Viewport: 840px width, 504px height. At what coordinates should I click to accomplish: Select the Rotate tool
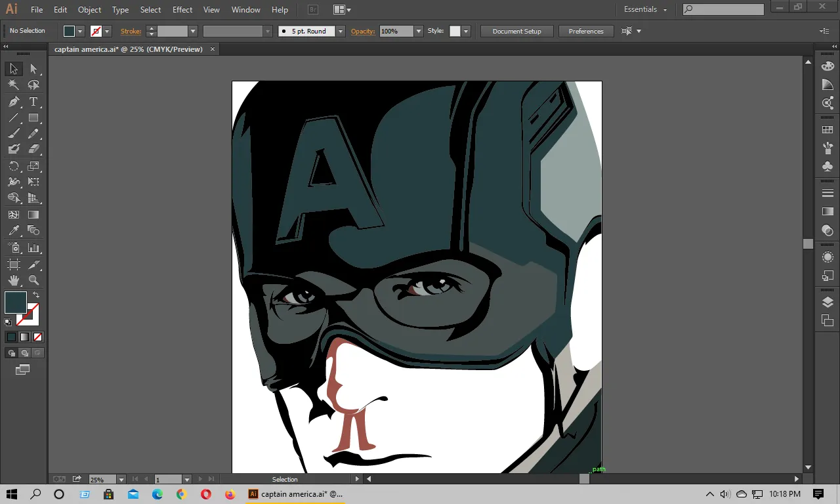[x=14, y=166]
